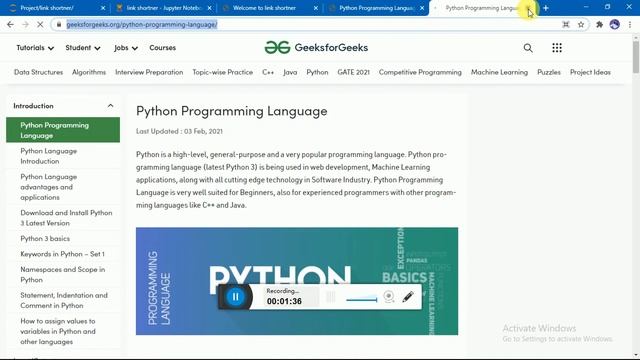
Task: Open 'Namespaces and Scope in Python' link
Action: click(x=62, y=275)
